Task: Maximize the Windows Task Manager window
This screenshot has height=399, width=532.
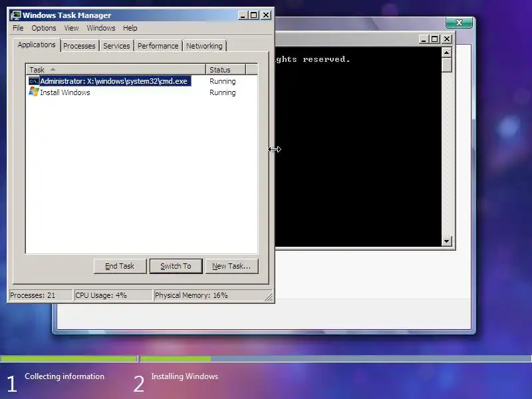Action: [254, 15]
